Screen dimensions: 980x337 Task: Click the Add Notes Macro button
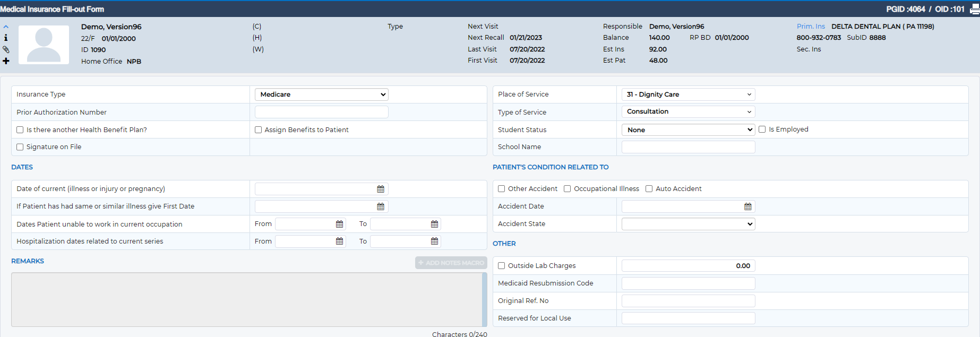(x=451, y=263)
